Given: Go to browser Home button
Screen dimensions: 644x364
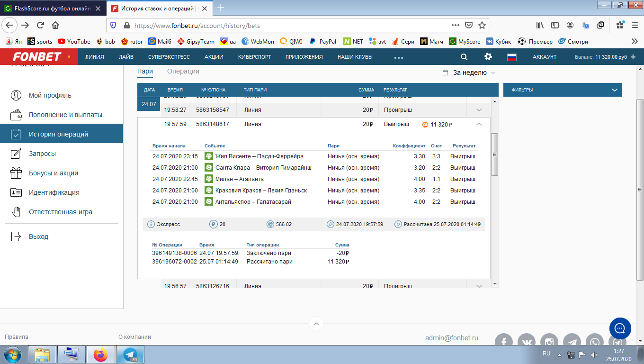Looking at the screenshot, I should (55, 25).
